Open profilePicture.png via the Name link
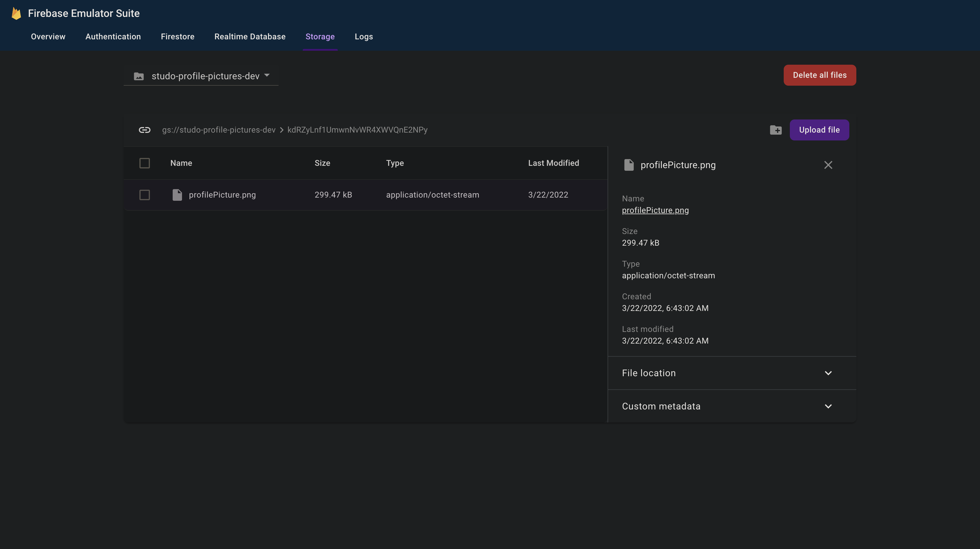The width and height of the screenshot is (980, 549). (655, 210)
